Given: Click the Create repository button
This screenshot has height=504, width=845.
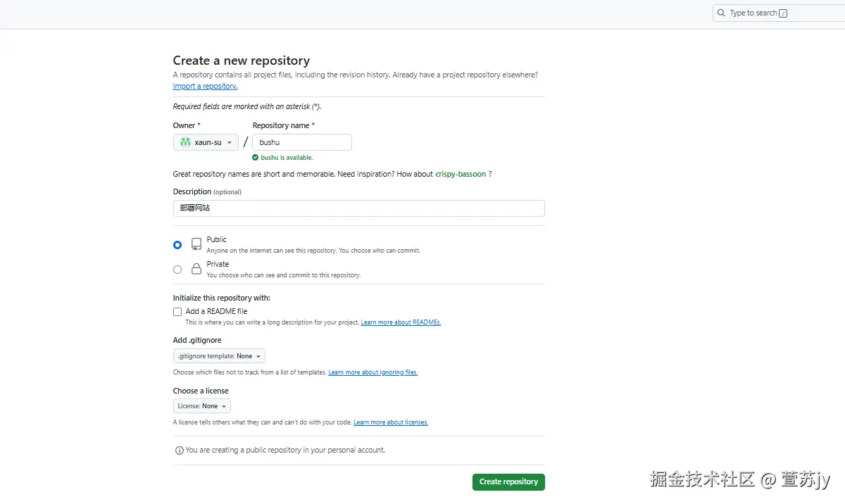Looking at the screenshot, I should tap(508, 482).
